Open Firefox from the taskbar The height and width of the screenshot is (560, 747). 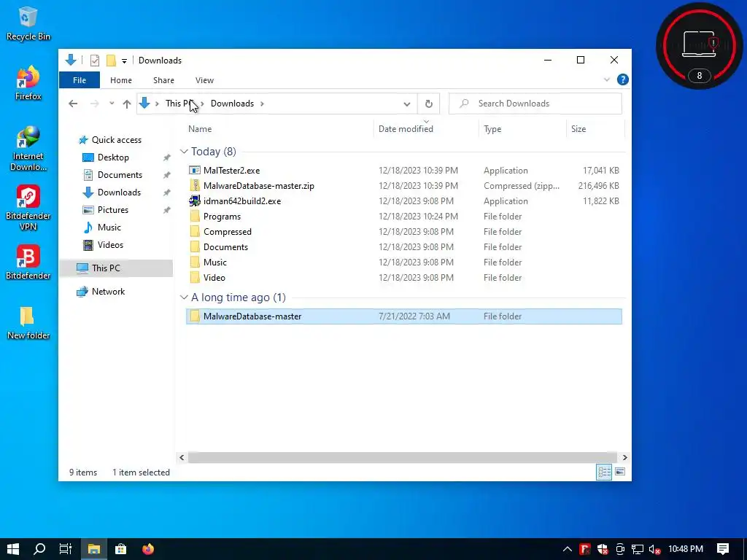148,549
